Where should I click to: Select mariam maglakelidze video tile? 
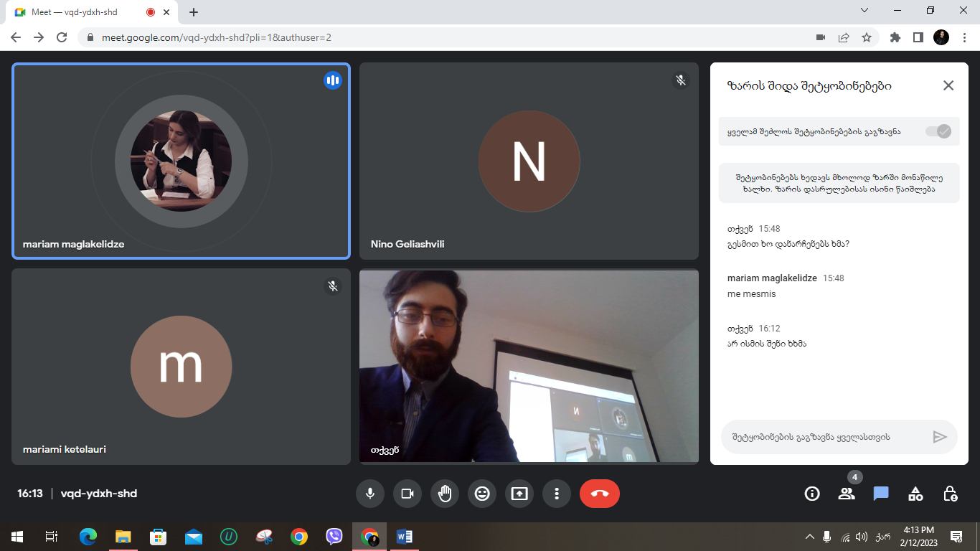click(x=181, y=161)
